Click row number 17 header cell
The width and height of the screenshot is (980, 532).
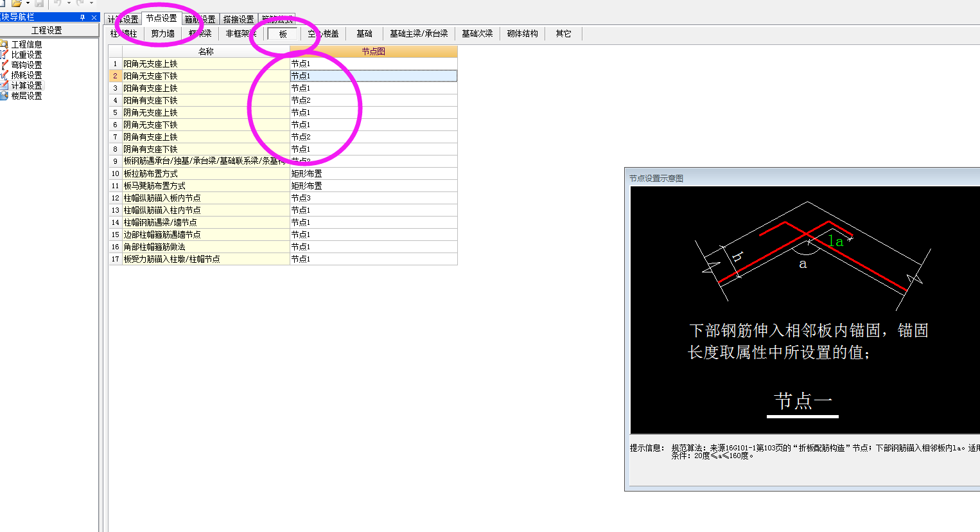point(115,259)
